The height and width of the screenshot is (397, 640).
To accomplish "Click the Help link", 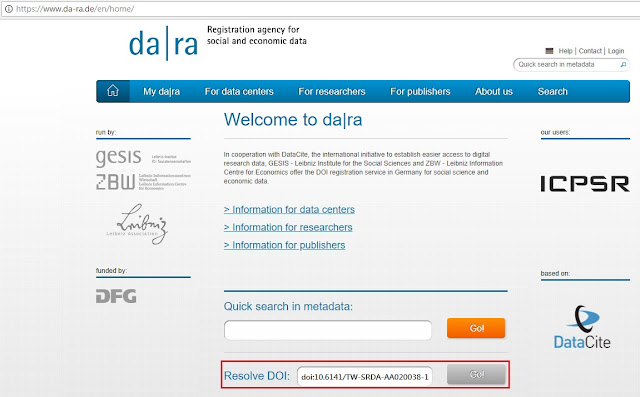I will click(565, 51).
